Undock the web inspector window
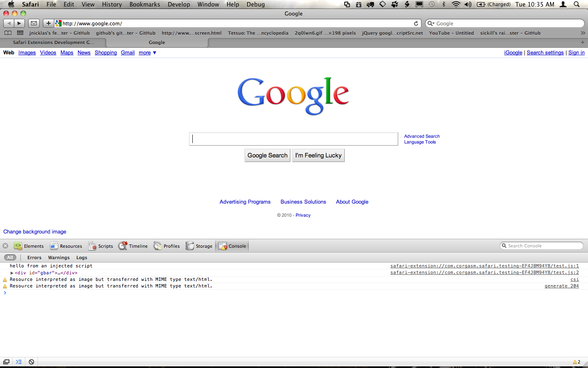588x368 pixels. 6,362
